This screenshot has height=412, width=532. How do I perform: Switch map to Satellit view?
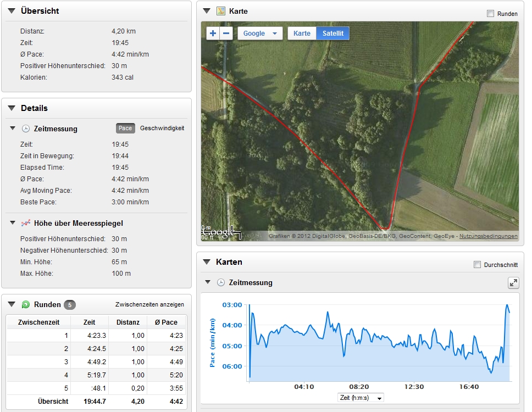coord(332,34)
